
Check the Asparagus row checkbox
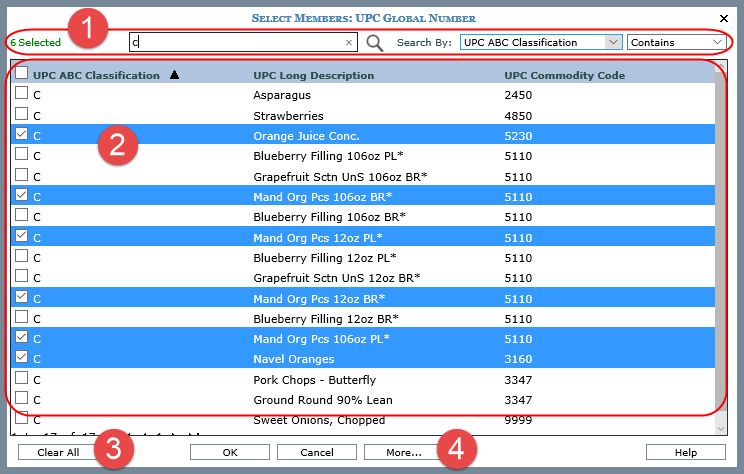point(21,95)
